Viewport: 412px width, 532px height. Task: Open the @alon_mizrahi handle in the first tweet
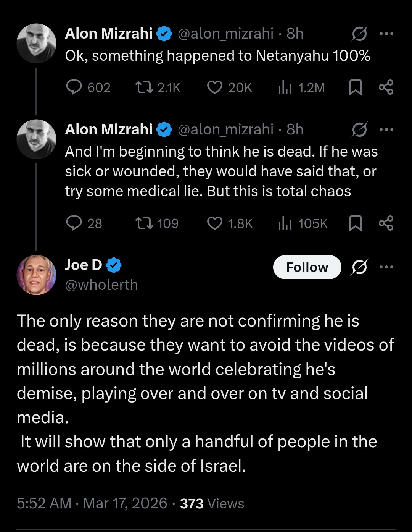click(x=225, y=34)
